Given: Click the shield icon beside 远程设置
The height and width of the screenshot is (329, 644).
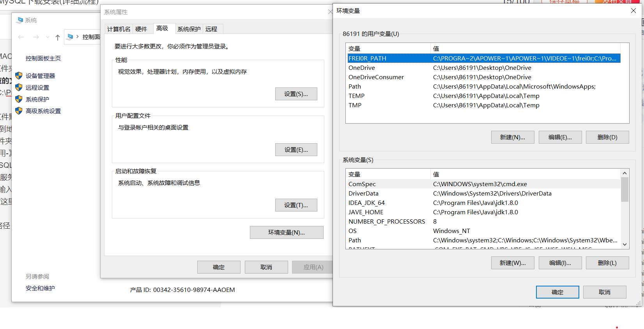Looking at the screenshot, I should tap(19, 87).
